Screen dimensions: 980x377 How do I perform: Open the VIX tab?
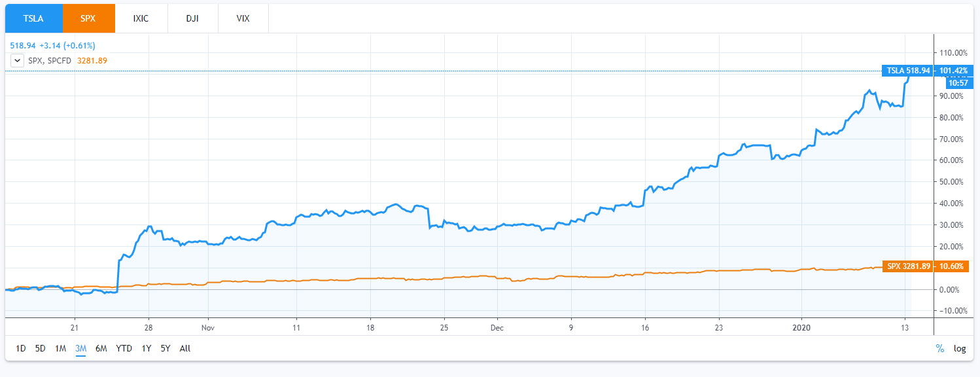click(x=243, y=18)
